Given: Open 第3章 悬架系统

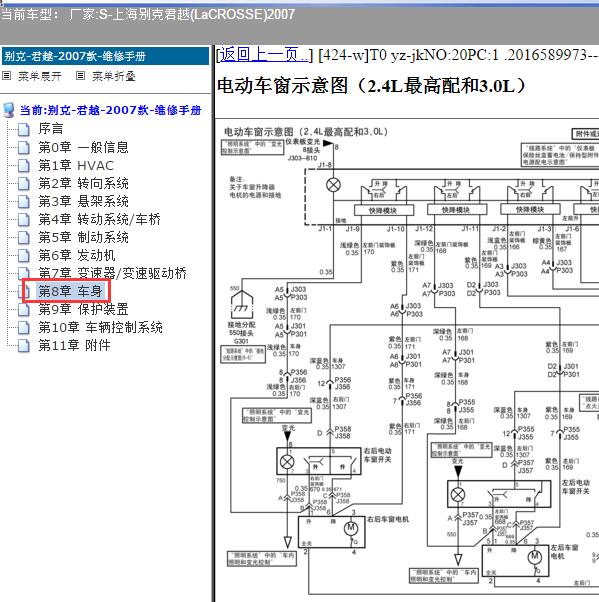Looking at the screenshot, I should click(83, 201).
